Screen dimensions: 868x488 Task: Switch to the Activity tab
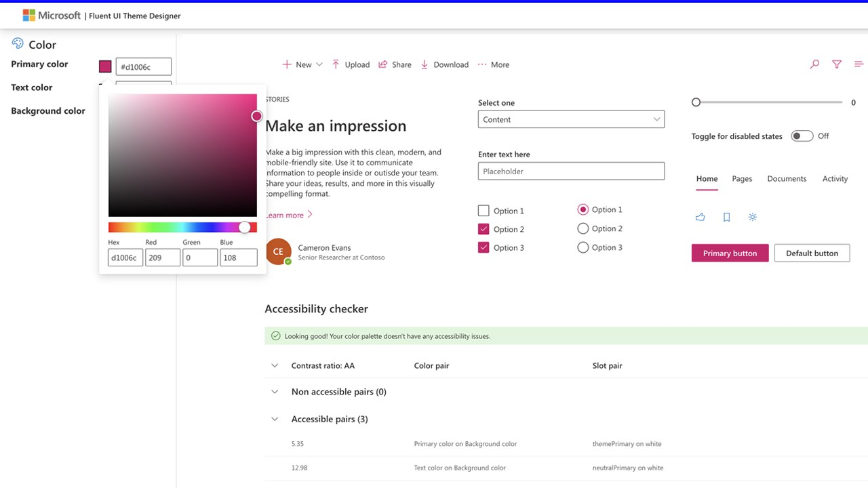click(x=835, y=179)
